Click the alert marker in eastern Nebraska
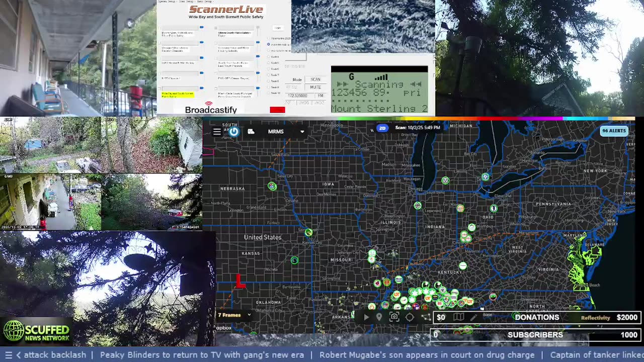Image resolution: width=644 pixels, height=362 pixels. click(x=272, y=186)
